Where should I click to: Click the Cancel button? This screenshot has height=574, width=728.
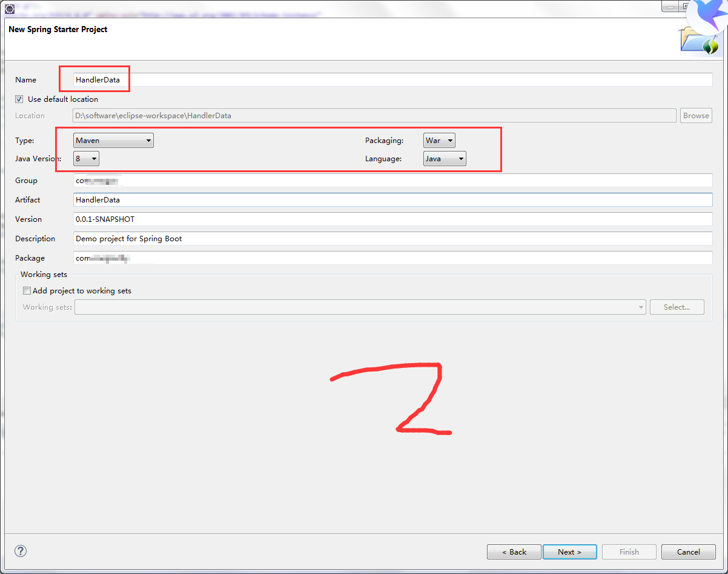click(689, 552)
